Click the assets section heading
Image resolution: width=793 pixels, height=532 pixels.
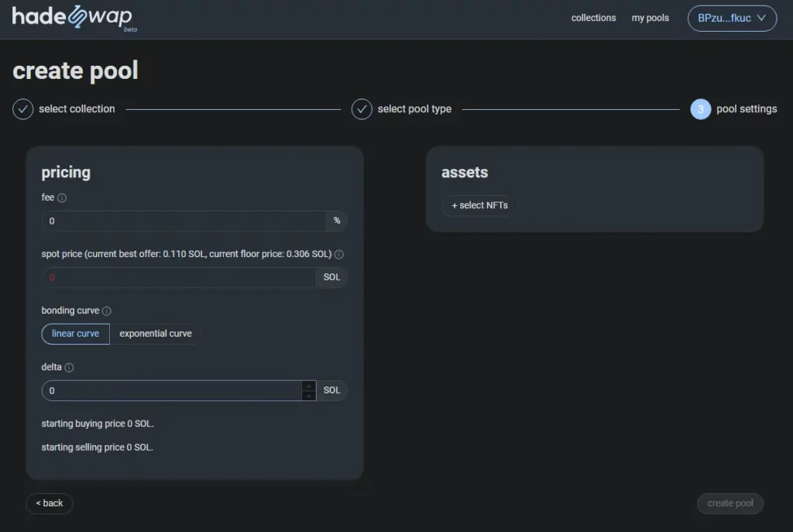pos(465,173)
